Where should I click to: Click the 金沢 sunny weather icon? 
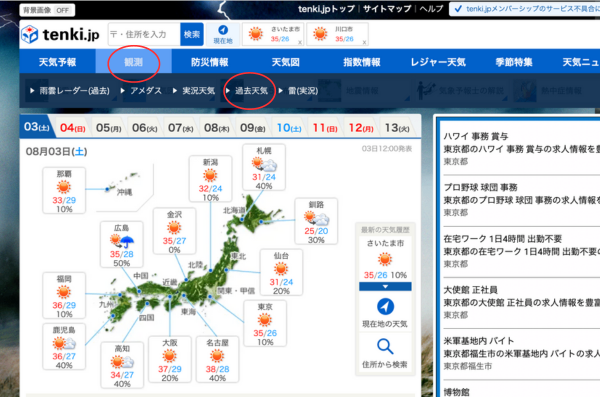174,228
